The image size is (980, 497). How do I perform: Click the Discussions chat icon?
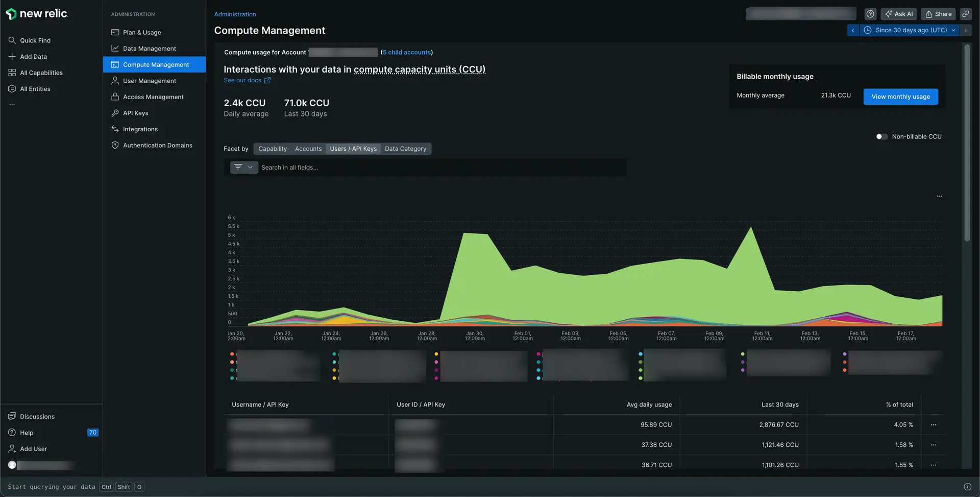pos(12,416)
